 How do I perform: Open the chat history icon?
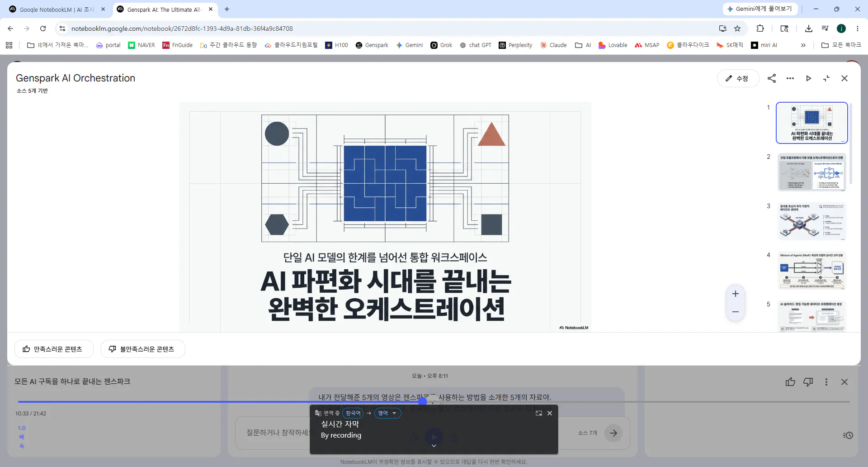coord(848,435)
